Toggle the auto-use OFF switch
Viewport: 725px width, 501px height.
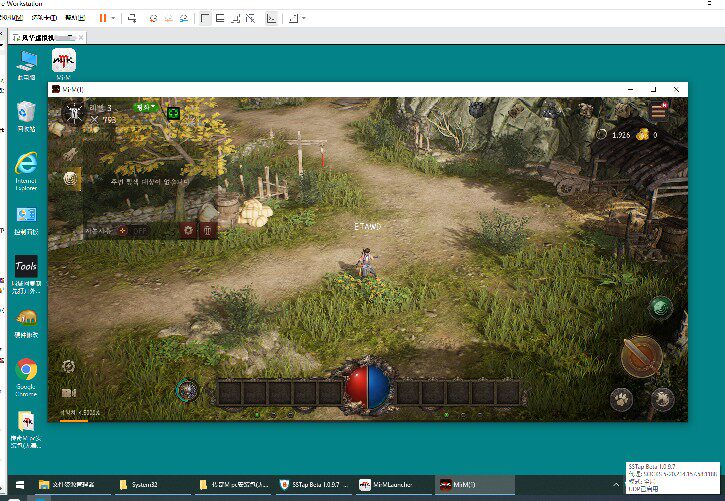pyautogui.click(x=135, y=230)
